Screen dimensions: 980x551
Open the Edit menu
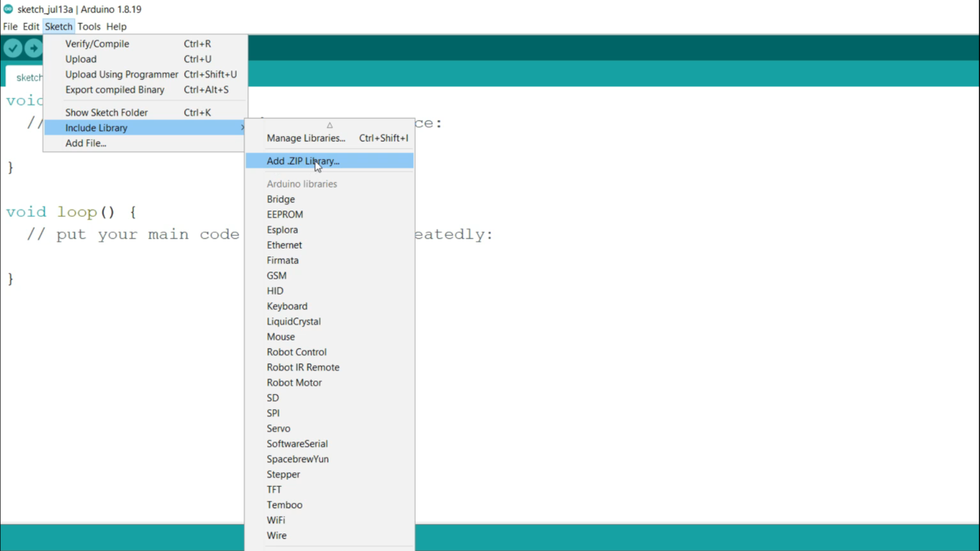(x=31, y=26)
